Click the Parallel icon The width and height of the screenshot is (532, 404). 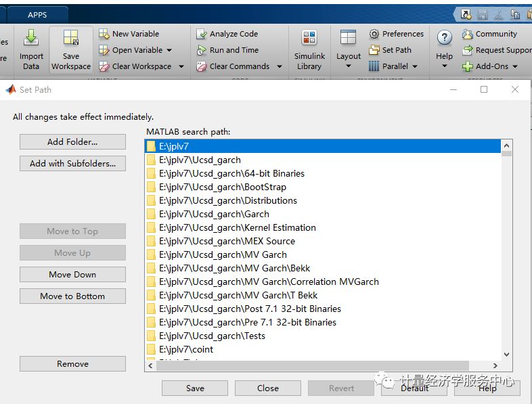374,66
